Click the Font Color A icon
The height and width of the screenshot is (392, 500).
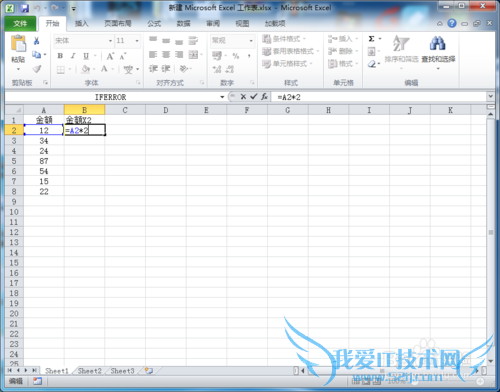(x=104, y=69)
